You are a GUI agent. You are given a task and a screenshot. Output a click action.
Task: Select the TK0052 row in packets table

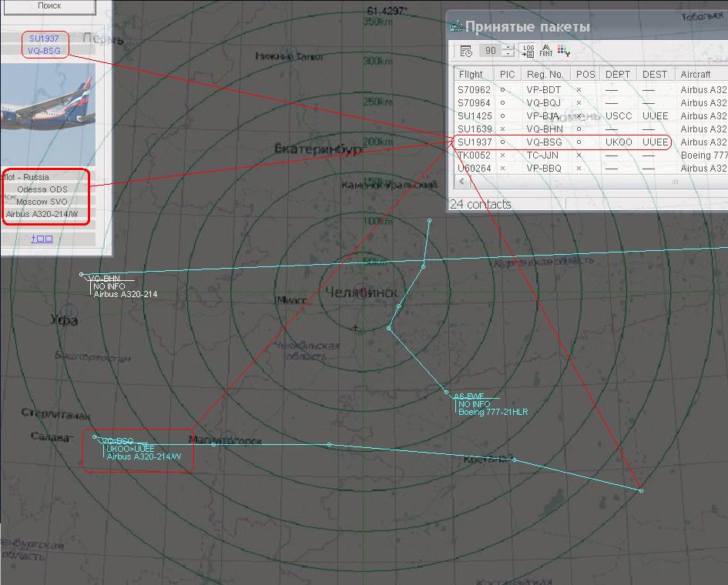click(x=471, y=155)
